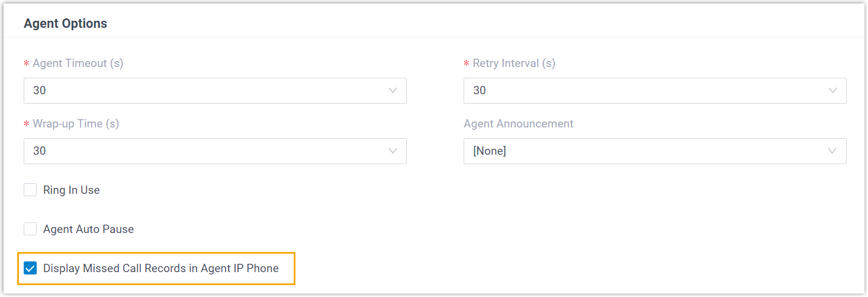Tick the Agent Auto Pause checkbox
Image resolution: width=868 pixels, height=297 pixels.
click(30, 229)
